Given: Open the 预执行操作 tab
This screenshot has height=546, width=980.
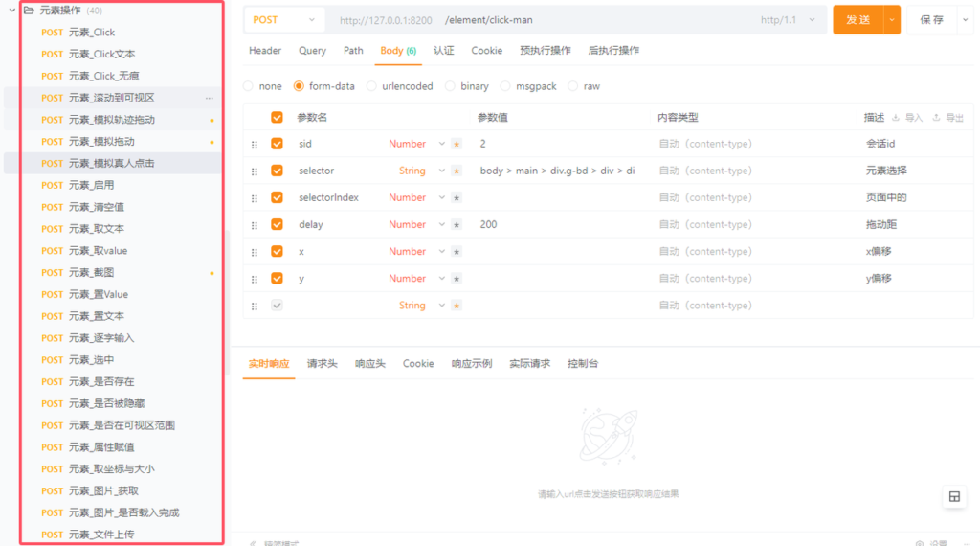Looking at the screenshot, I should pos(545,51).
